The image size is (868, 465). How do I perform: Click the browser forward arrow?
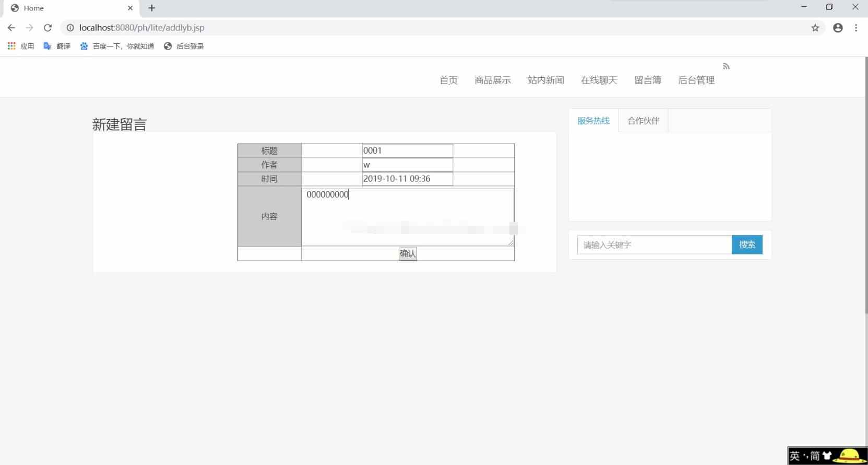point(29,28)
